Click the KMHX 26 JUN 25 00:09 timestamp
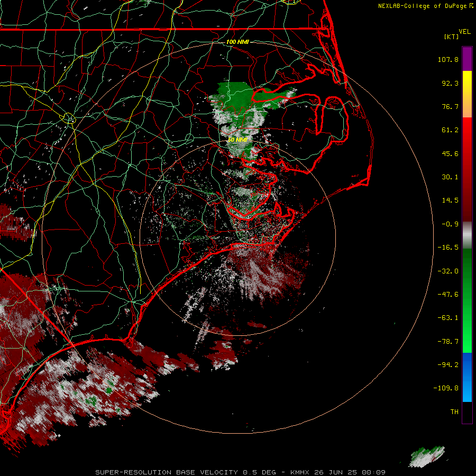476x476 pixels. (x=338, y=472)
